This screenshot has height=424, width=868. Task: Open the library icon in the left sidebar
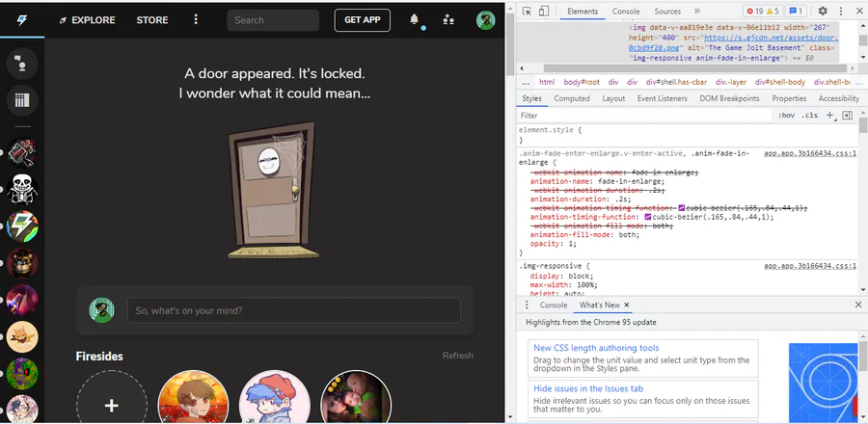(x=22, y=100)
